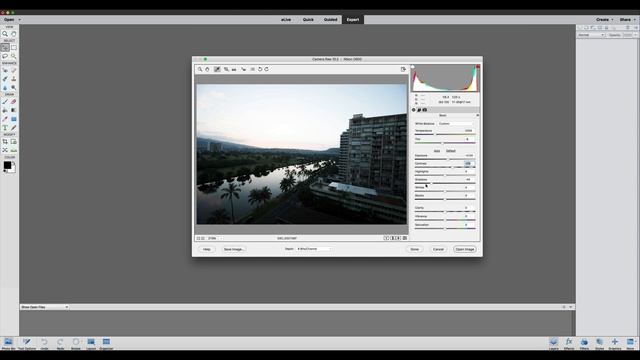Screen dimensions: 640x360
Task: Click the Auto tone link
Action: click(437, 151)
